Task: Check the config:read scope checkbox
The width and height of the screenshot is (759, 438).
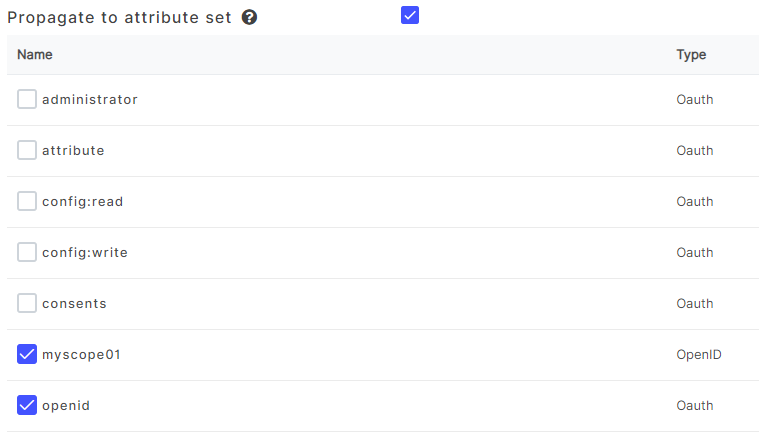Action: coord(27,202)
